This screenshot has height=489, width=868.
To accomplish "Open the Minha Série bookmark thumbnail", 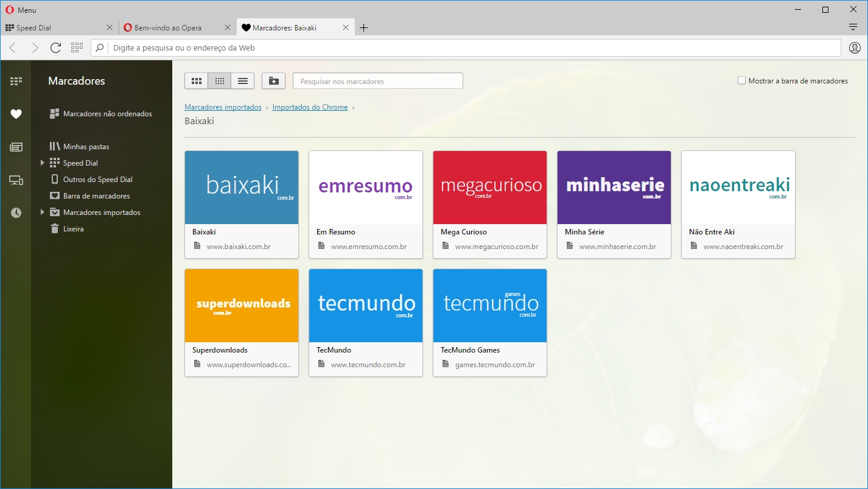I will pyautogui.click(x=614, y=188).
